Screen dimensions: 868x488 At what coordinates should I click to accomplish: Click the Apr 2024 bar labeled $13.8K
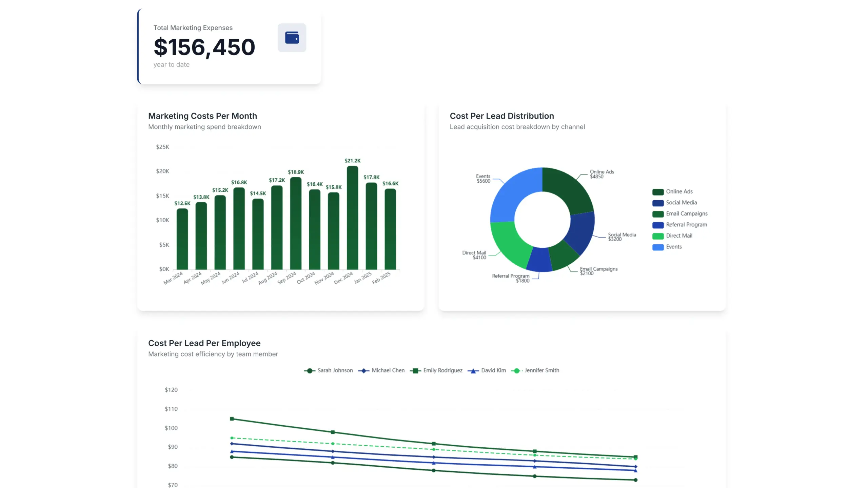[x=201, y=236]
